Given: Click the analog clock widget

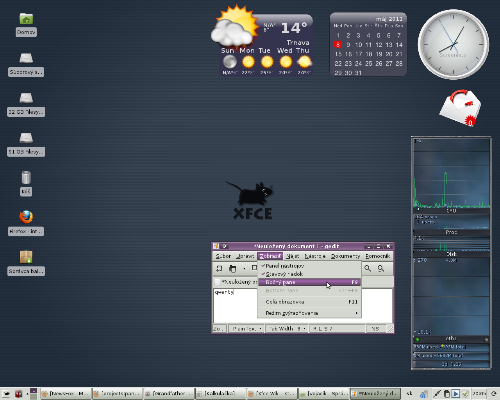Looking at the screenshot, I should (x=453, y=44).
